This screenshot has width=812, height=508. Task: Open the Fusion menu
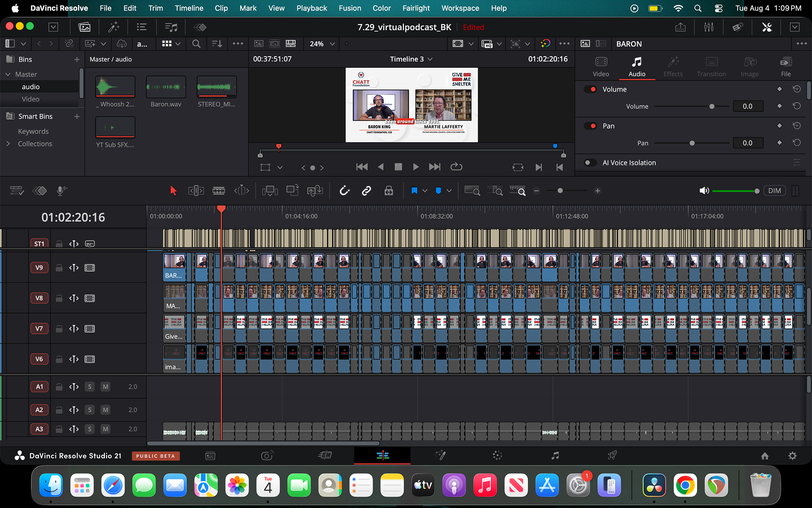click(350, 8)
